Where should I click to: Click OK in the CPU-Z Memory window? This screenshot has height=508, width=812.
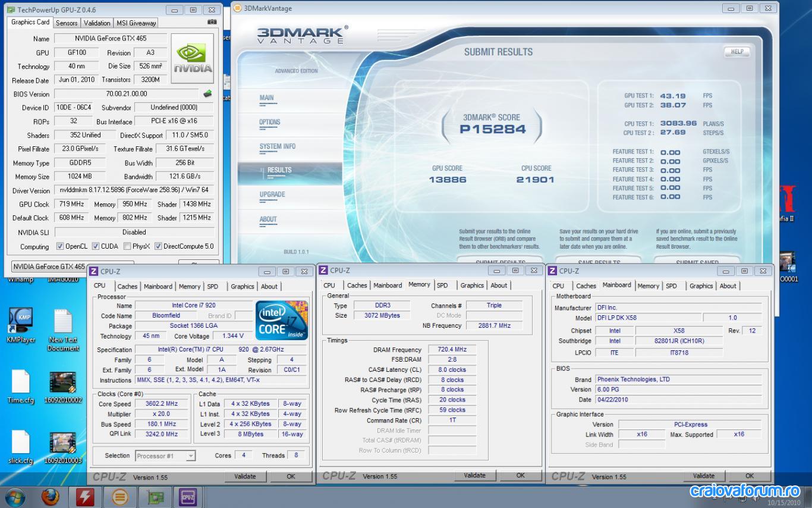pos(520,475)
